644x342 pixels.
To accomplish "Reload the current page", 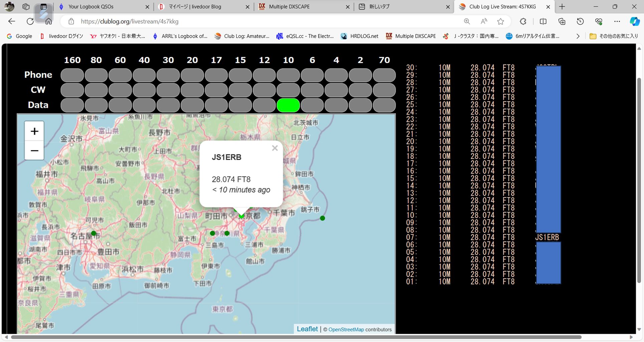I will click(30, 21).
